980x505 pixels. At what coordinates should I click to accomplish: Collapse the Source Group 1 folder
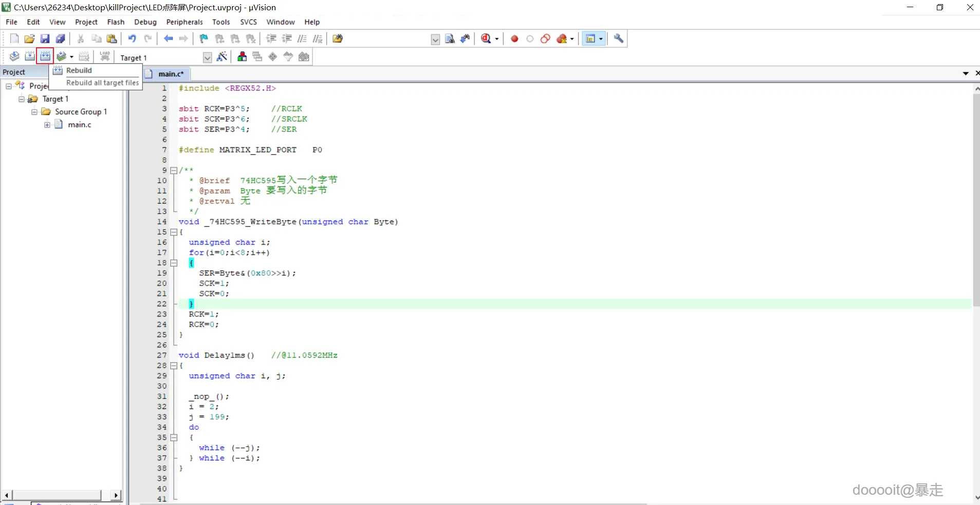pyautogui.click(x=34, y=111)
